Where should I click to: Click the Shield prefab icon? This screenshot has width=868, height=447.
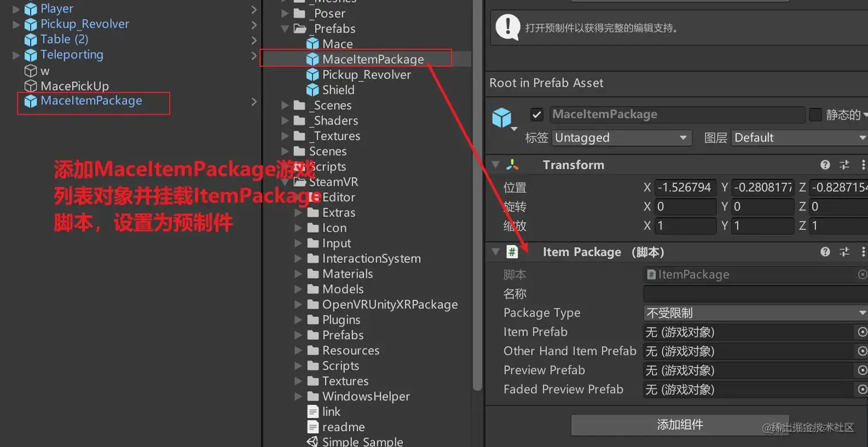tap(312, 90)
